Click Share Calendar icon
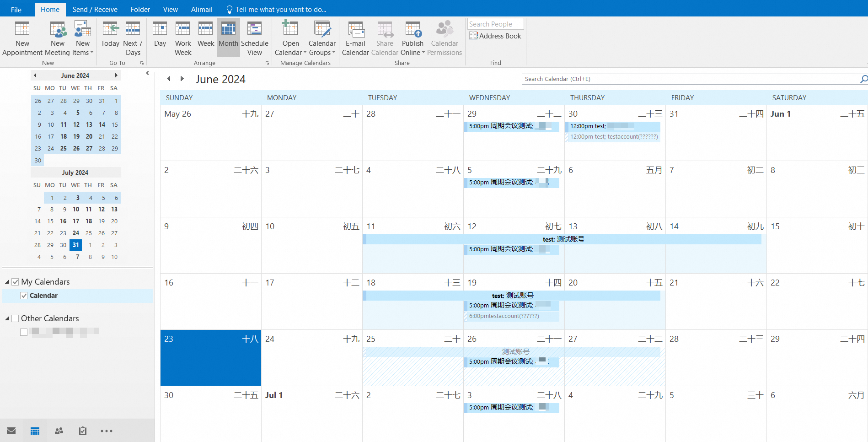This screenshot has width=868, height=442. [385, 38]
